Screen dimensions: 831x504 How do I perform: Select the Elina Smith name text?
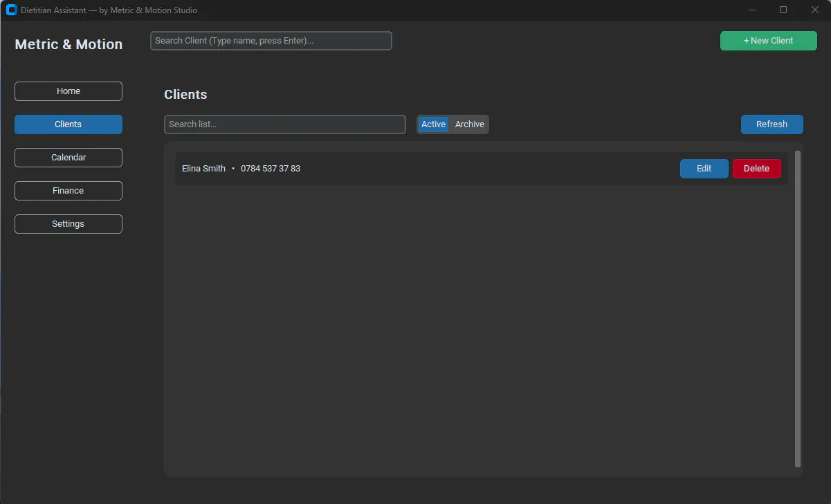(x=203, y=169)
